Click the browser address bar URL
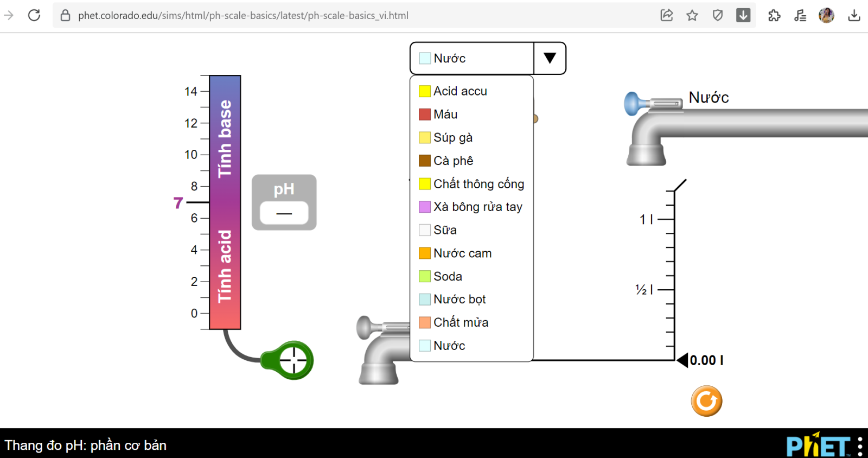The height and width of the screenshot is (458, 868). point(243,15)
